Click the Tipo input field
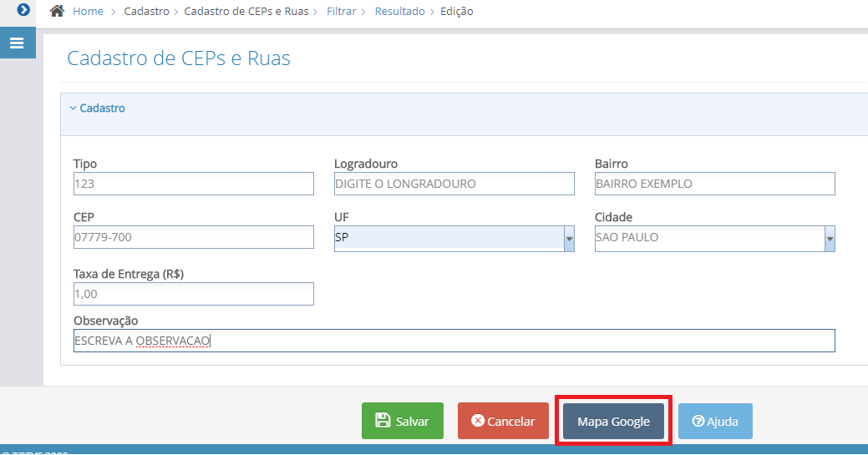868x455 pixels. coord(194,184)
